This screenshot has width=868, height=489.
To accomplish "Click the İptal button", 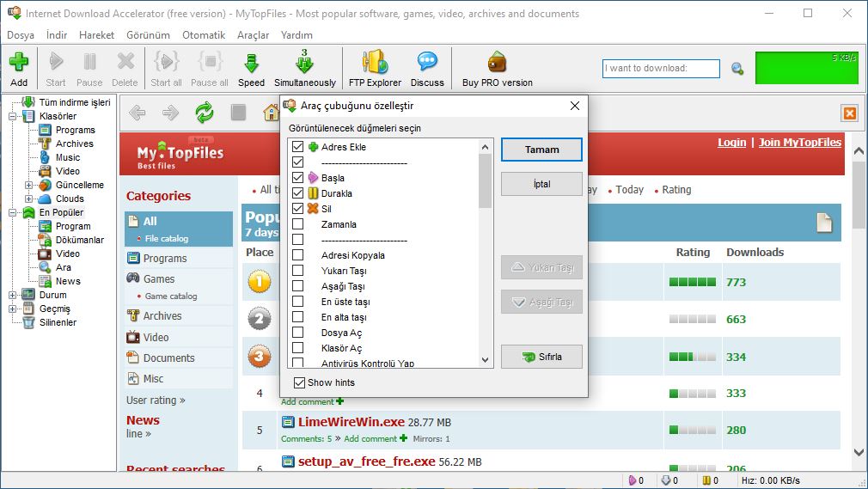I will 542,184.
